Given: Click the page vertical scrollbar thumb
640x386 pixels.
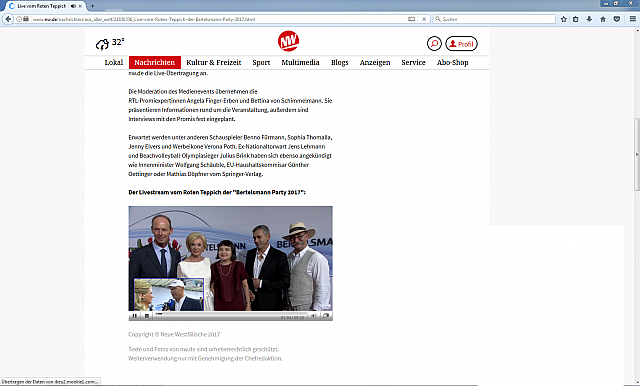Looking at the screenshot, I should pos(637,154).
